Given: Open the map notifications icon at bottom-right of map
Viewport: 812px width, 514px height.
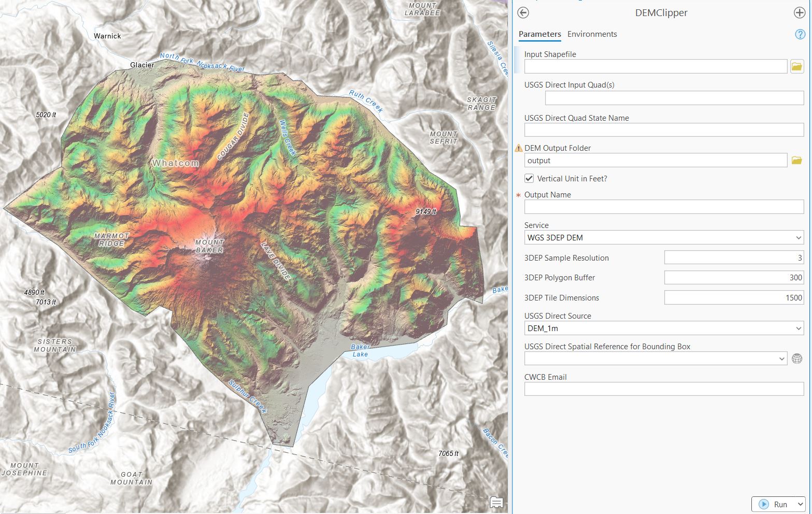Looking at the screenshot, I should click(496, 502).
